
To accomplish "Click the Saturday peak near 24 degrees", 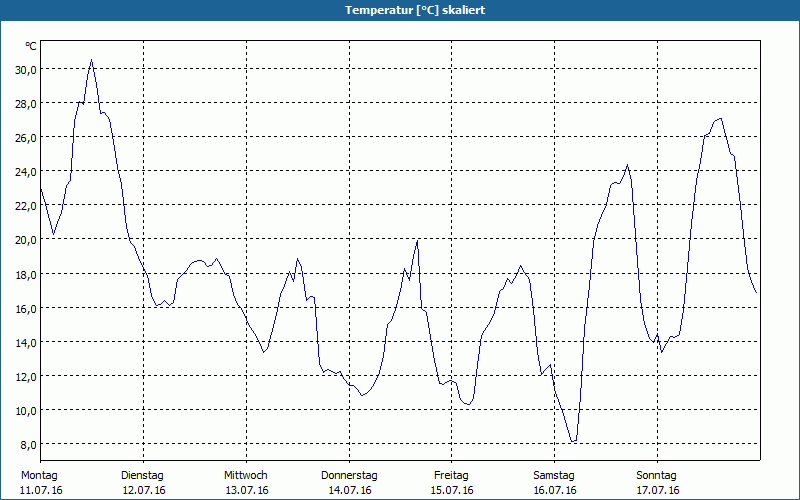I will 628,165.
